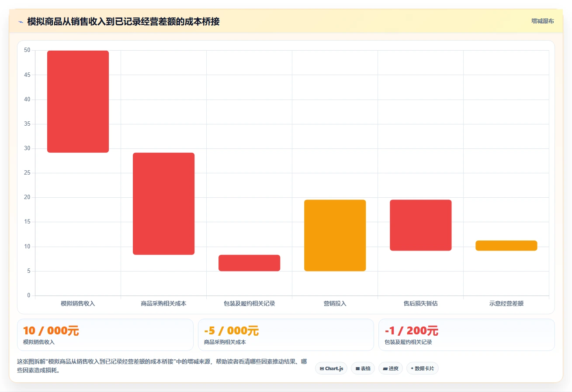Open the -5 / 000元 商品采购相关成本 card
Image resolution: width=572 pixels, height=392 pixels.
point(286,335)
